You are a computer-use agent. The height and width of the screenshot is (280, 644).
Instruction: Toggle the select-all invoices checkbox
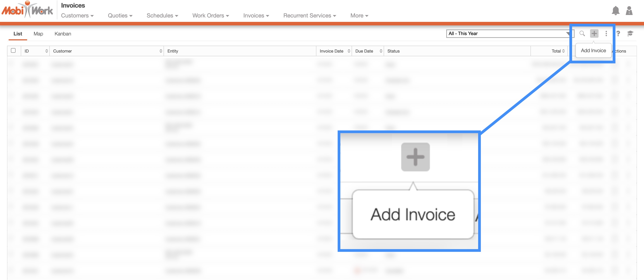point(13,50)
